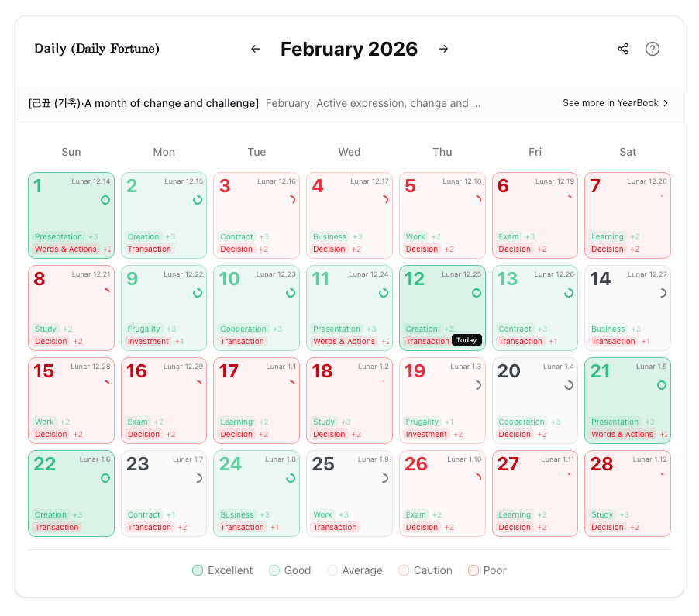
Task: Select the Daily (Daily Fortune) title
Action: pyautogui.click(x=96, y=49)
